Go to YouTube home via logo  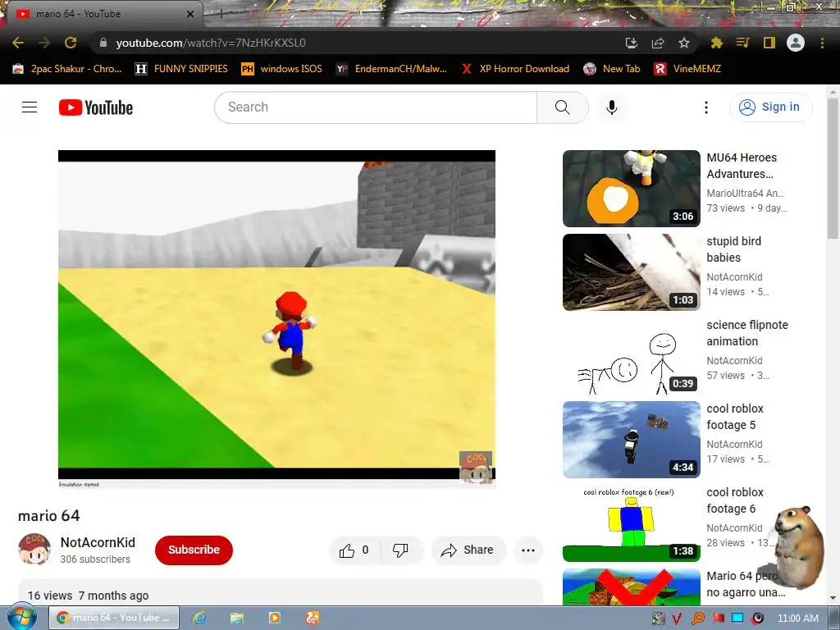tap(96, 107)
